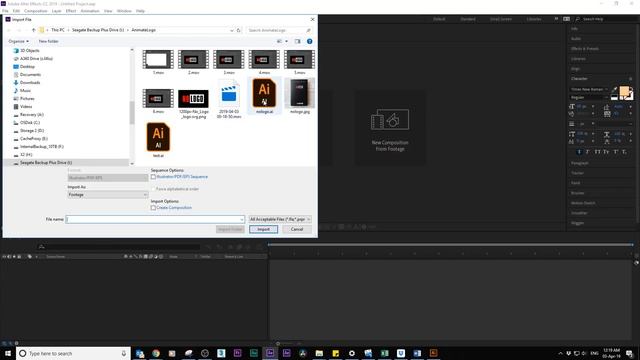Screen dimensions: 640x360
Task: Pick the eyedropper in Character panel
Action: [x=615, y=89]
